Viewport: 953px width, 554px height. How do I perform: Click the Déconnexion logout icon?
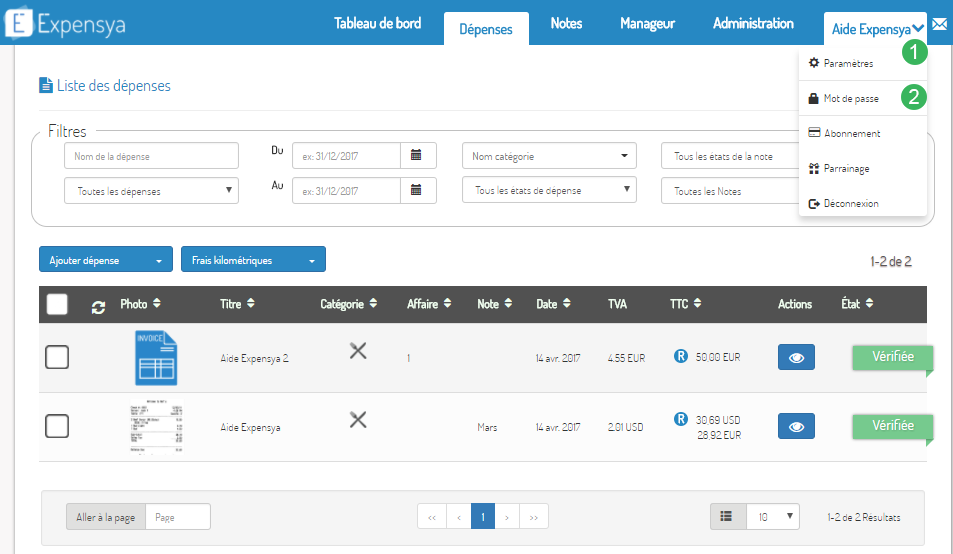[814, 203]
